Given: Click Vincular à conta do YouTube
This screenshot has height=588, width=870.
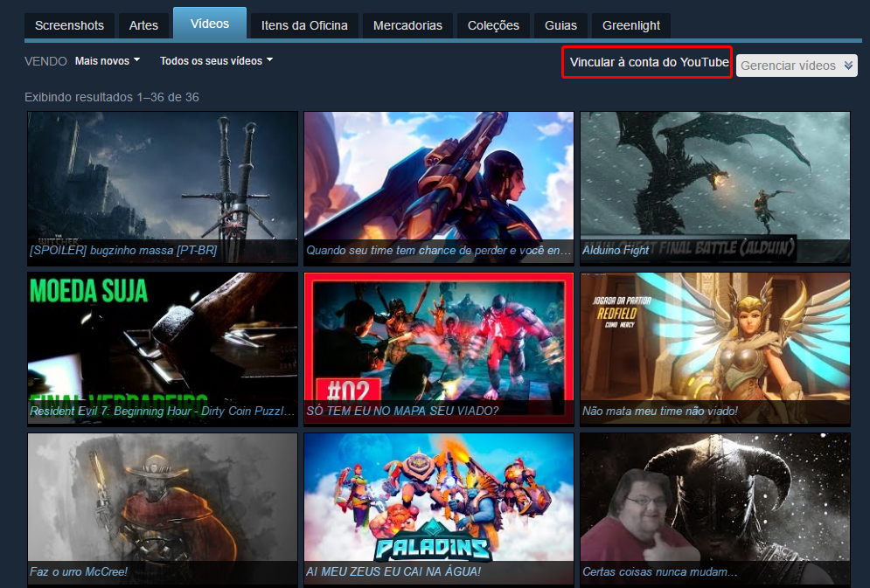Looking at the screenshot, I should click(649, 62).
